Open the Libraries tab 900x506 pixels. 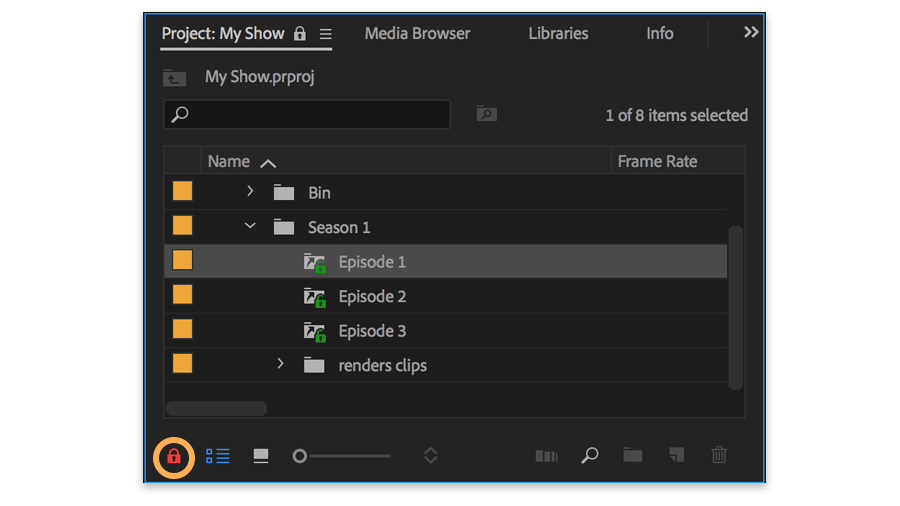coord(558,33)
